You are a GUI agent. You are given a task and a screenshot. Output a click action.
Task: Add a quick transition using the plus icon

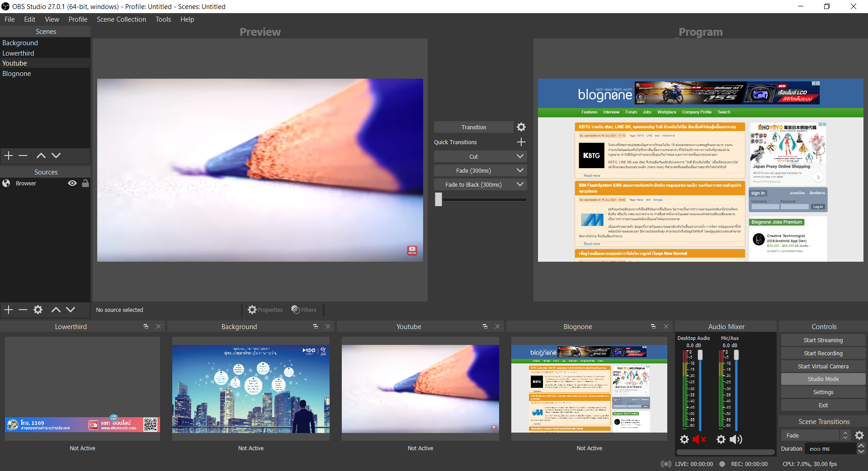(521, 142)
